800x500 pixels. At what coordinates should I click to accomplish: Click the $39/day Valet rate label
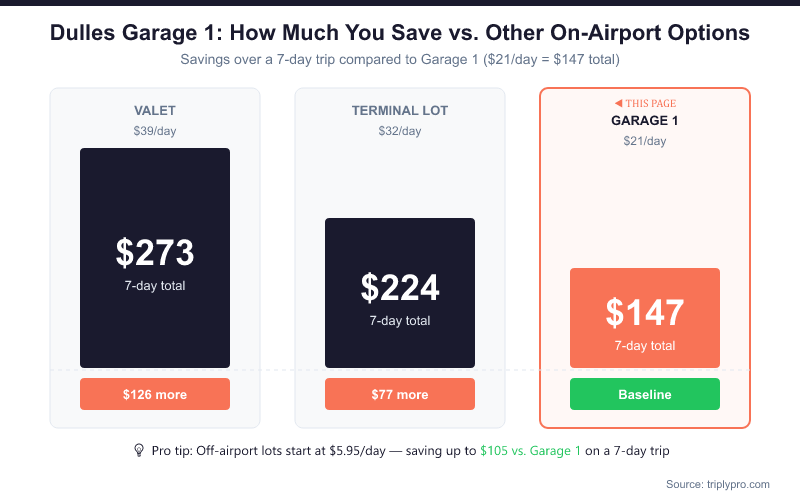155,131
